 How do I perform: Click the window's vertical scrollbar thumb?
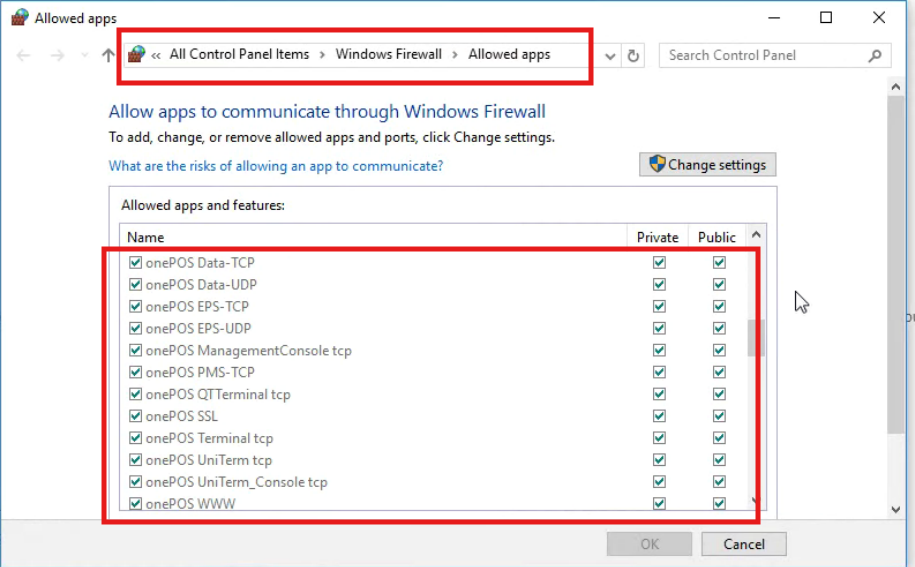[x=896, y=265]
